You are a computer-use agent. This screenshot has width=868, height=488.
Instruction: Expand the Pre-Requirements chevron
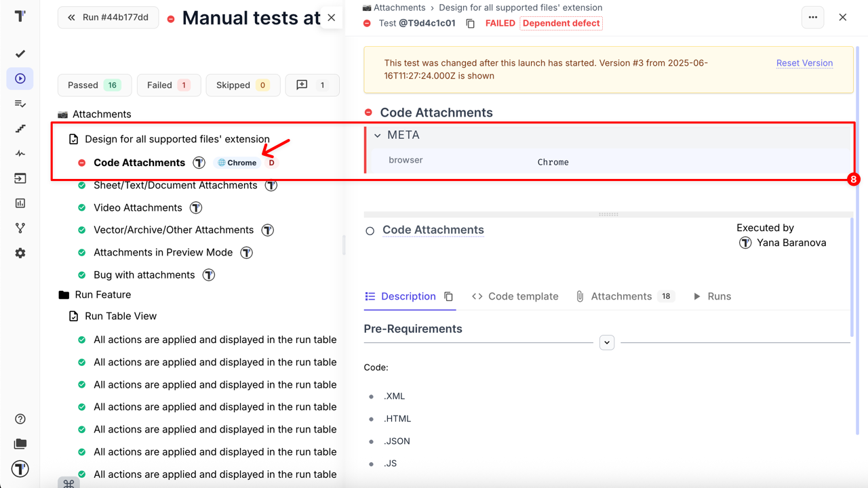coord(607,342)
